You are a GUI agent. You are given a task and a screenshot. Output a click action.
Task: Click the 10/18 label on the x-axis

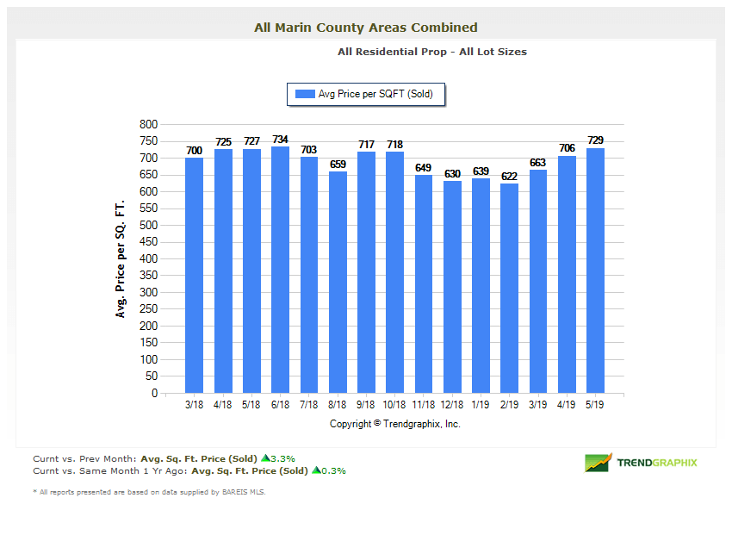(394, 403)
